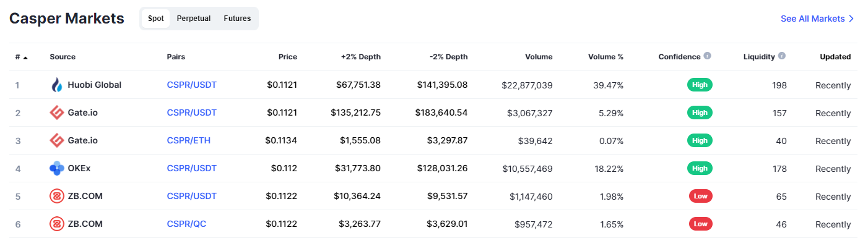This screenshot has width=868, height=238.
Task: Open Huobi Global CSPR/USDT pair link
Action: point(192,85)
